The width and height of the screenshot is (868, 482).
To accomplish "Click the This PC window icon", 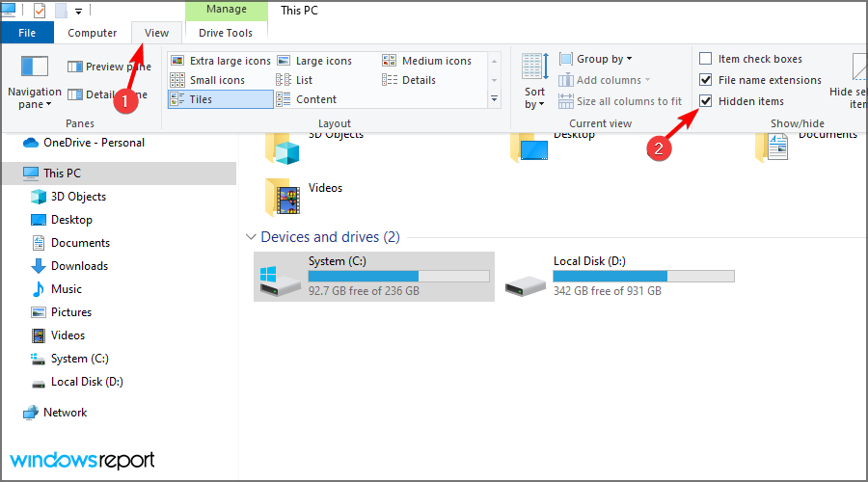I will pyautogui.click(x=10, y=10).
